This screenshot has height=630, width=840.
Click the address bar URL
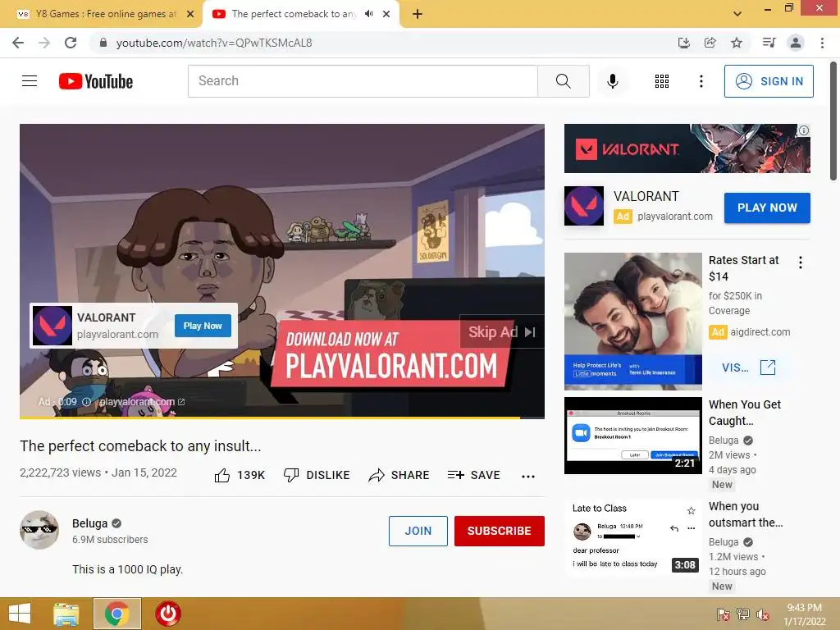(x=214, y=43)
